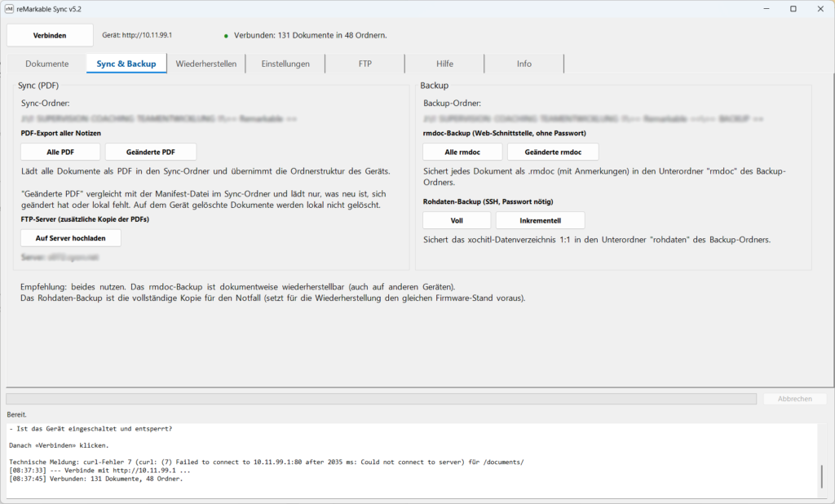Upload PDFs via Auf Server hochladen
The width and height of the screenshot is (835, 504).
pyautogui.click(x=71, y=238)
